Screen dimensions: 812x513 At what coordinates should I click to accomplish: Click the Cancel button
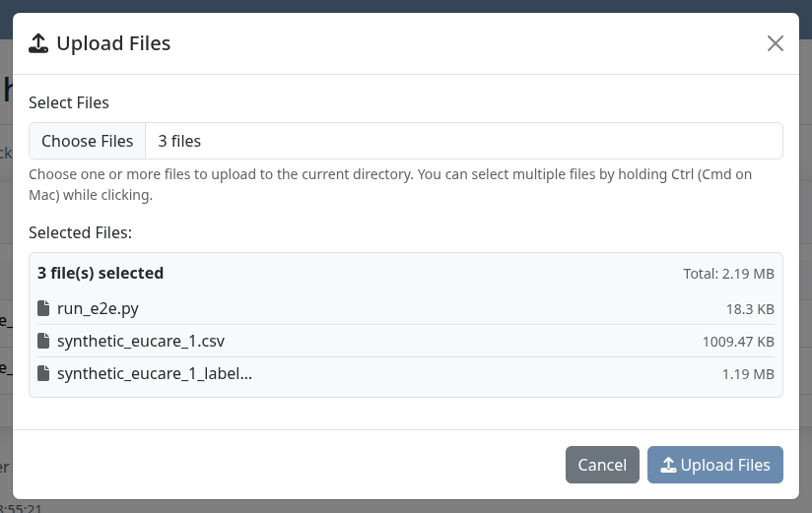pos(602,465)
